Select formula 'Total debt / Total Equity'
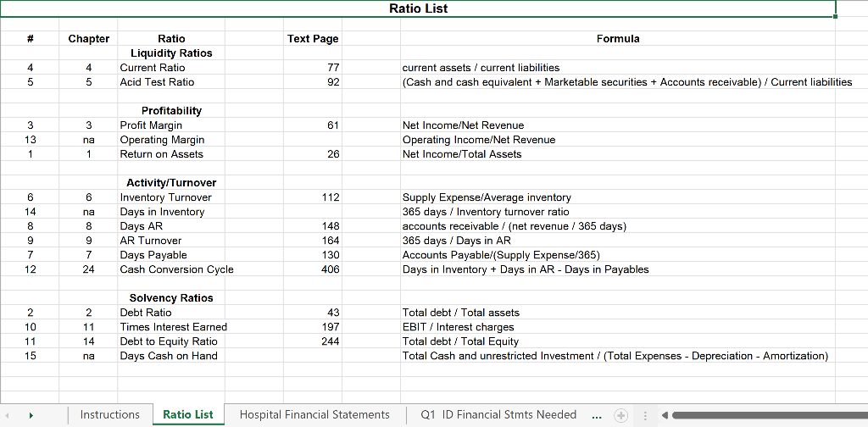Image resolution: width=868 pixels, height=427 pixels. point(618,341)
